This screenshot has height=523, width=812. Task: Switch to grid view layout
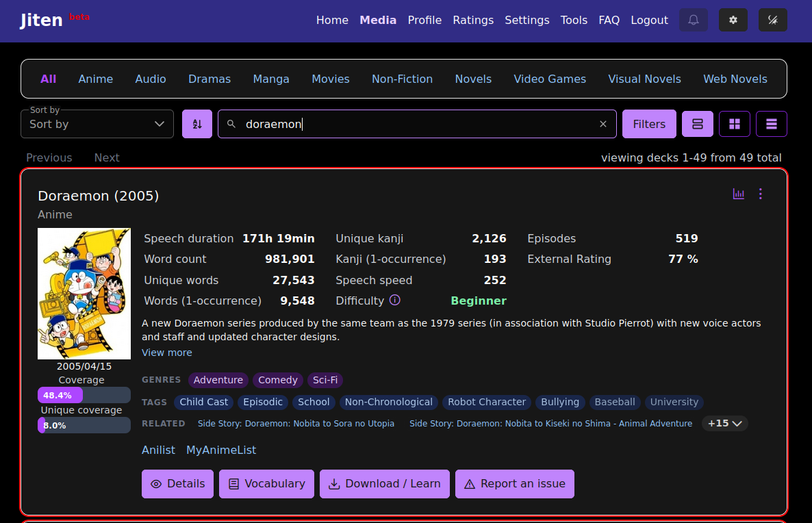[x=735, y=124]
